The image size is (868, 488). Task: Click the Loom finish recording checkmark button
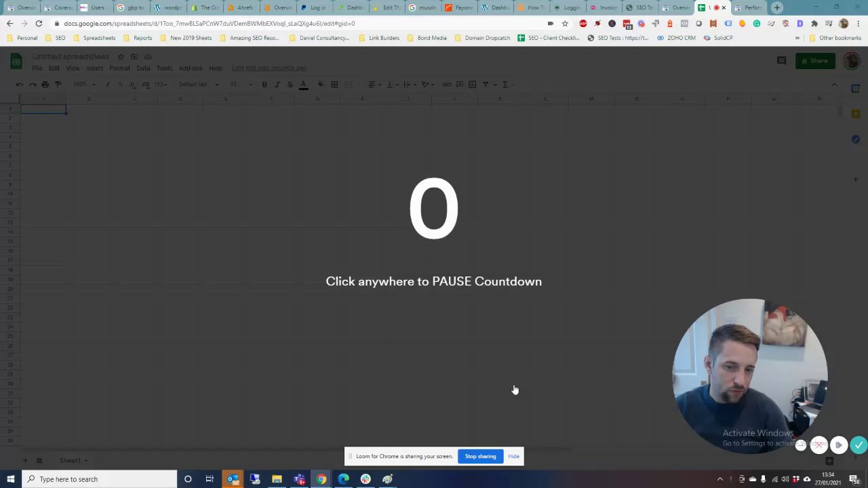point(859,445)
